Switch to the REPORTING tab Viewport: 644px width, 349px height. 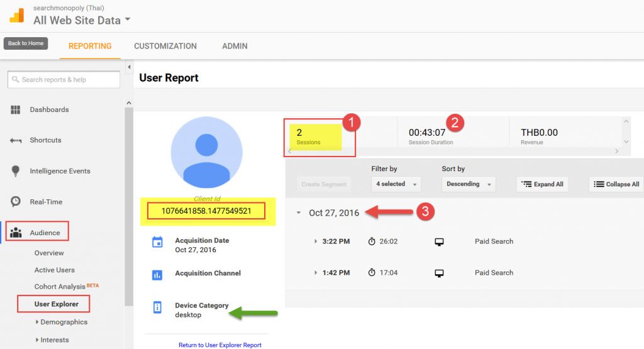(90, 46)
